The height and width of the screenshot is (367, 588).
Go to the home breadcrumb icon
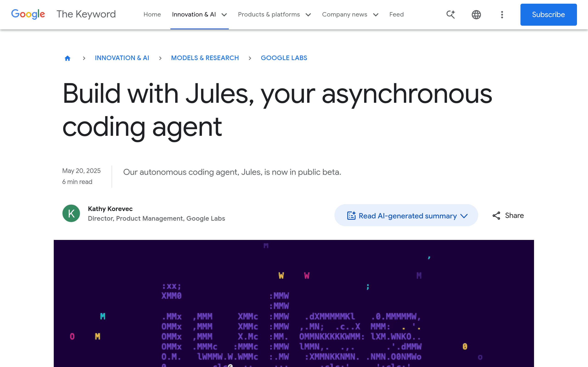tap(68, 58)
